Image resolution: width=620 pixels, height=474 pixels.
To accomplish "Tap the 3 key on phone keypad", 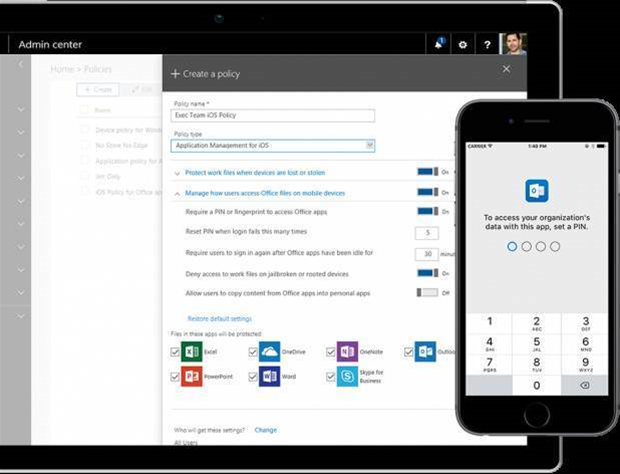I will pos(585,323).
